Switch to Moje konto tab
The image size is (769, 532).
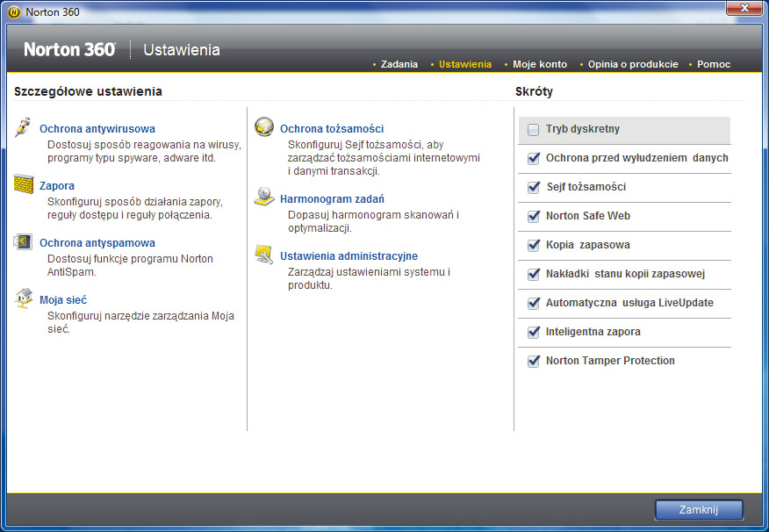[540, 64]
